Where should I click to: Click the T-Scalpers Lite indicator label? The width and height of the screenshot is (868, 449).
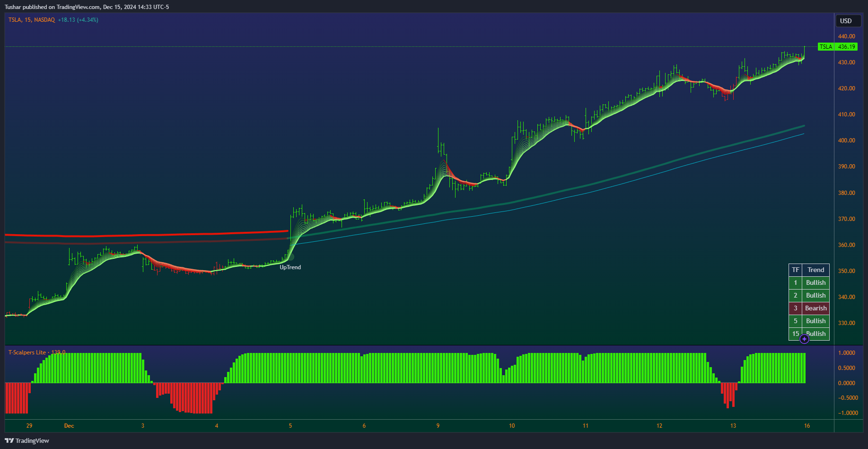point(27,352)
